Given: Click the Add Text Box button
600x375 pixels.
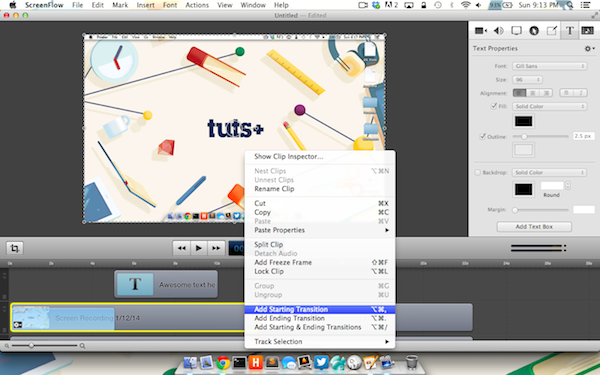Looking at the screenshot, I should [534, 227].
